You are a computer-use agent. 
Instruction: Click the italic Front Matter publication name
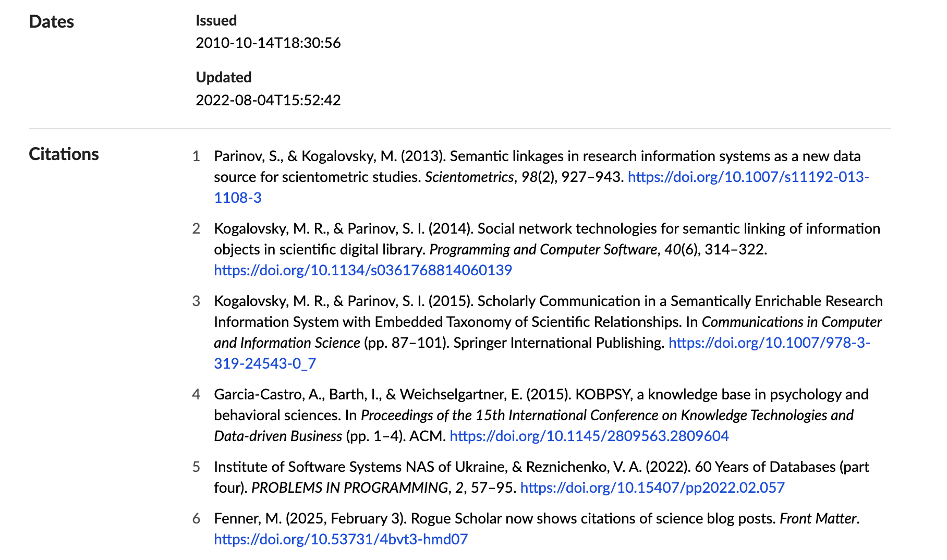pos(818,519)
